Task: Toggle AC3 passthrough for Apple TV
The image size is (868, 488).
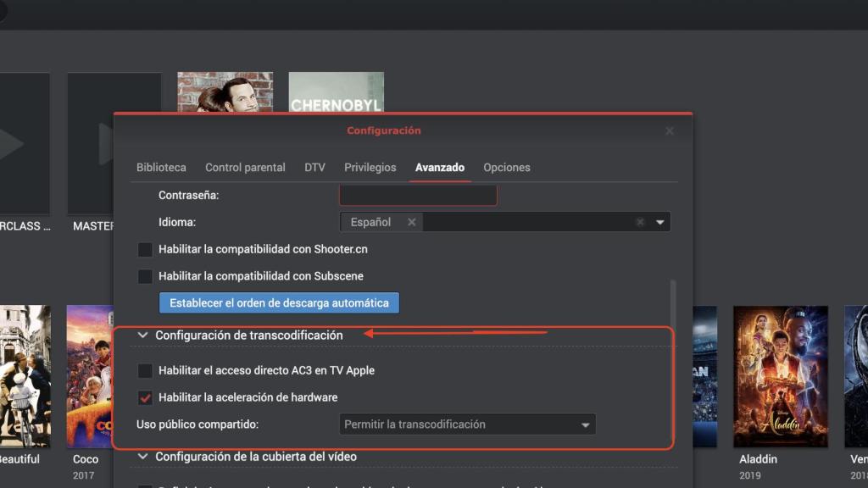Action: tap(144, 370)
